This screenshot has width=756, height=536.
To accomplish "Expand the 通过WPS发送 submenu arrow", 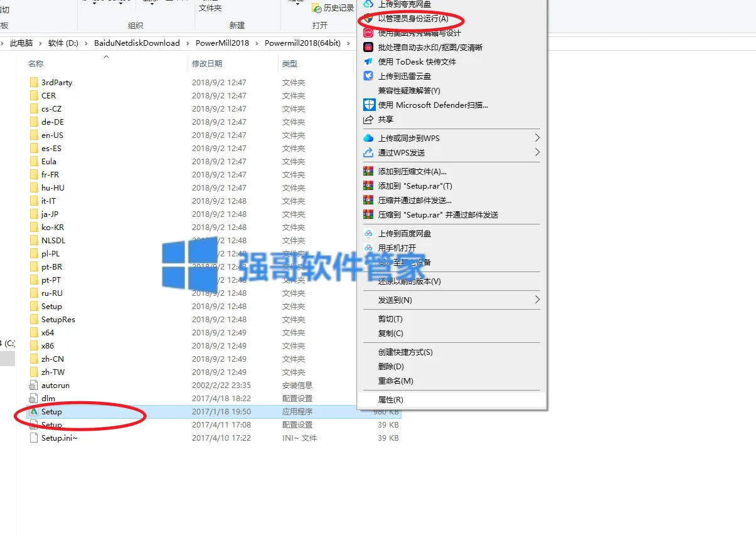I will (537, 152).
